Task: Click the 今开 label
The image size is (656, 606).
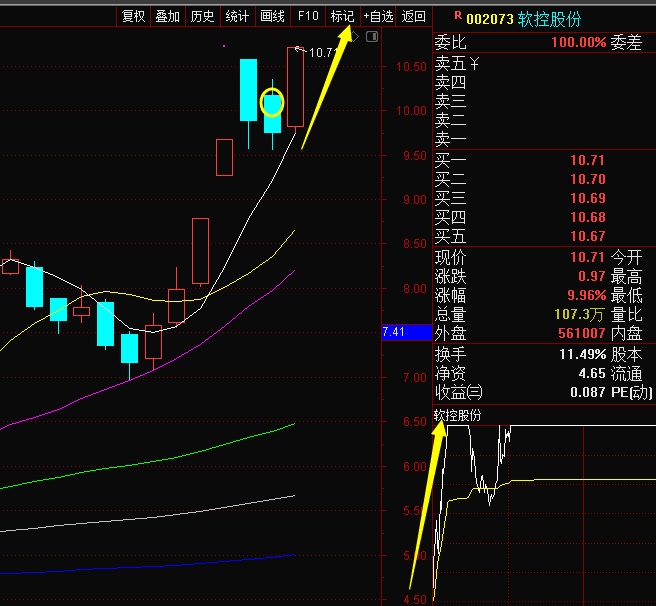Action: tap(626, 257)
